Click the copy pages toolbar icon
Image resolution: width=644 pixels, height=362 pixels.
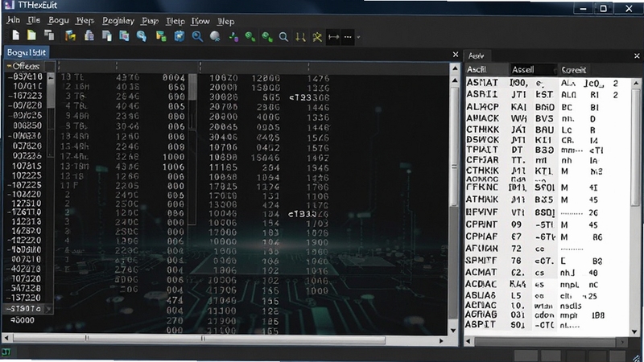point(107,36)
